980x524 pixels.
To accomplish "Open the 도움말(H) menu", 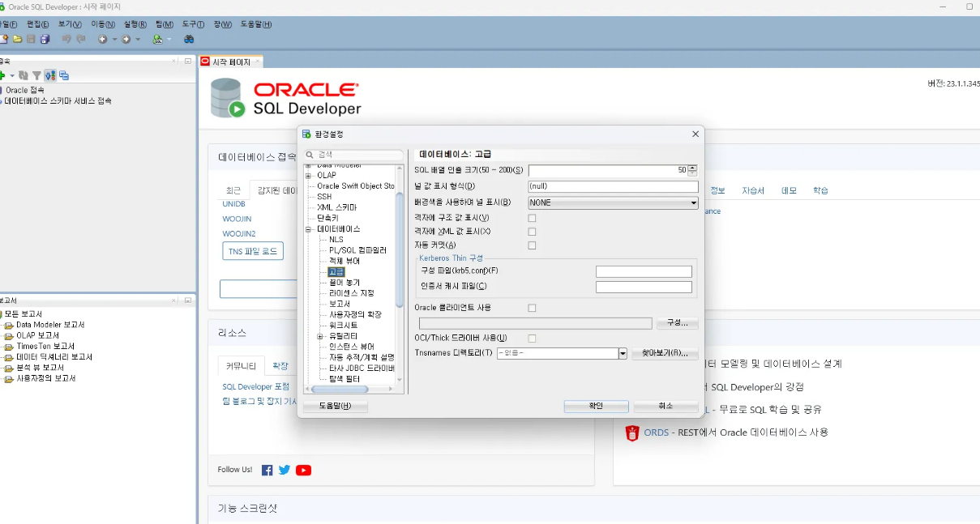I will (256, 24).
